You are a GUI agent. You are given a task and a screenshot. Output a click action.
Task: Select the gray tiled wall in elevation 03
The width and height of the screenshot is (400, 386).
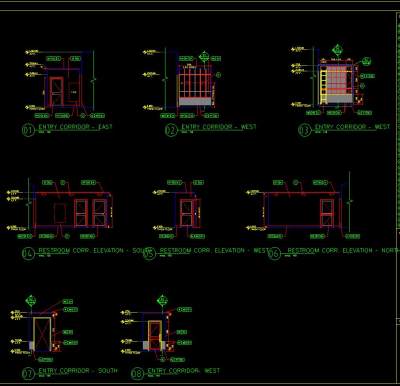[340, 80]
